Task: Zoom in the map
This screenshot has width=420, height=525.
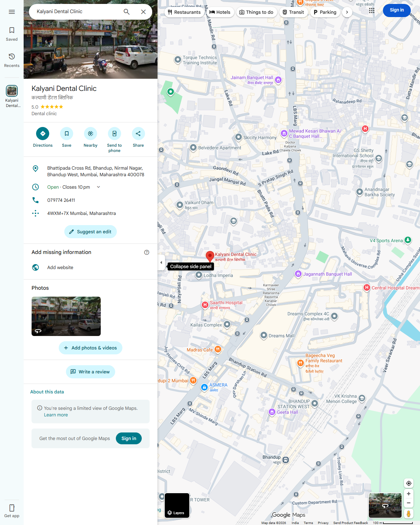Action: (409, 494)
